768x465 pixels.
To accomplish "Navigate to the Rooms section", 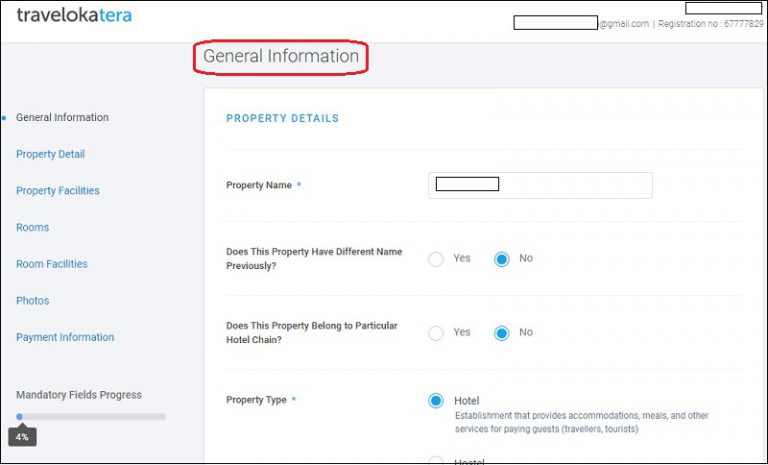I will tap(32, 228).
